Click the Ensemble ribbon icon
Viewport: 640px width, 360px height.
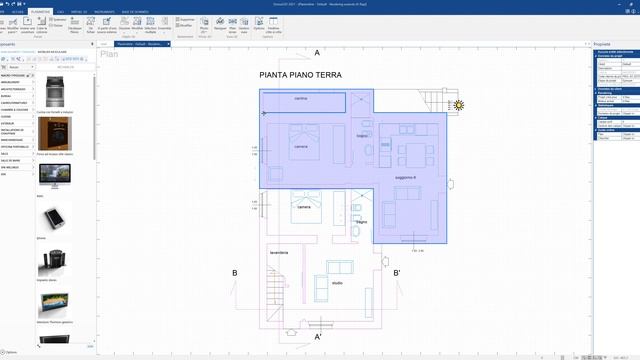[x=164, y=24]
